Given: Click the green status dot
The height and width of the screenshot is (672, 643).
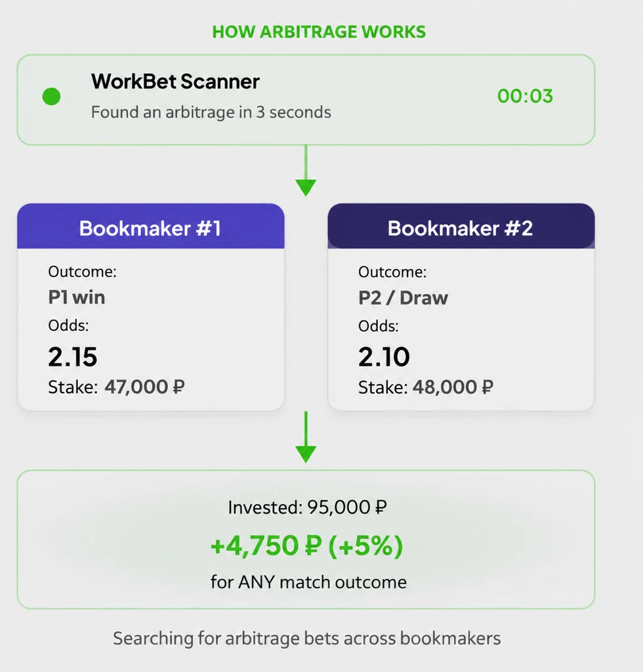Looking at the screenshot, I should pos(51,96).
